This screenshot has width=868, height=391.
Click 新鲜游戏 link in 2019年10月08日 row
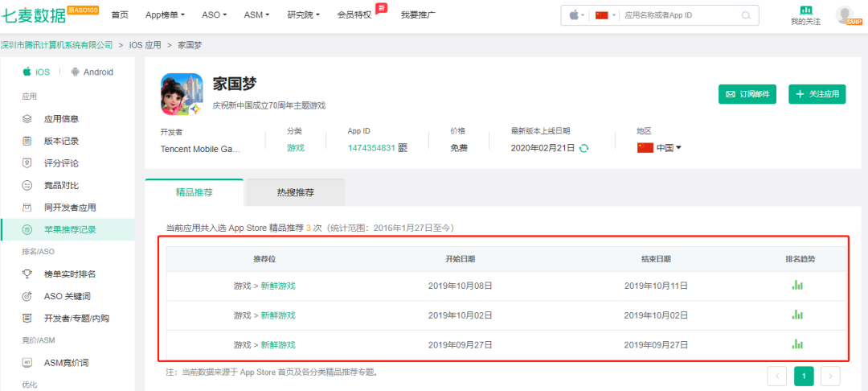[x=278, y=286]
